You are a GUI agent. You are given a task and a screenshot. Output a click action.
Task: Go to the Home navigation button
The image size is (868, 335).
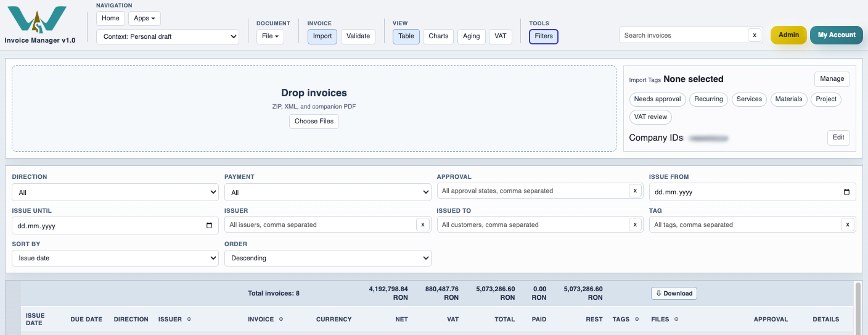(110, 19)
